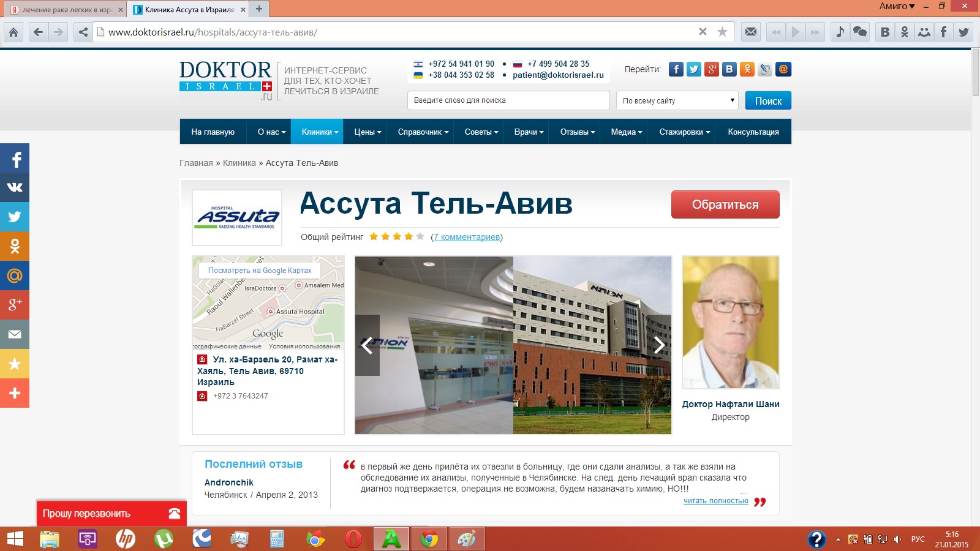Click the red 'Обратиться' button
The width and height of the screenshot is (980, 551).
725,204
